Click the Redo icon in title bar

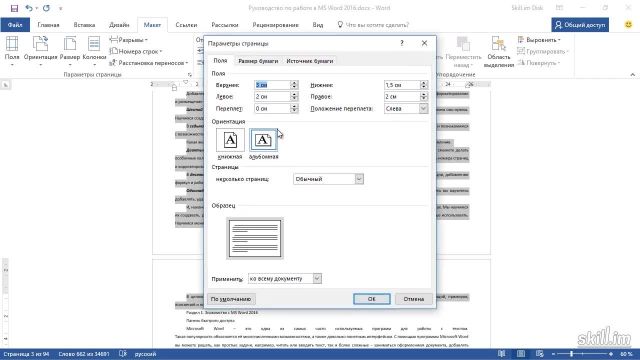tap(46, 8)
